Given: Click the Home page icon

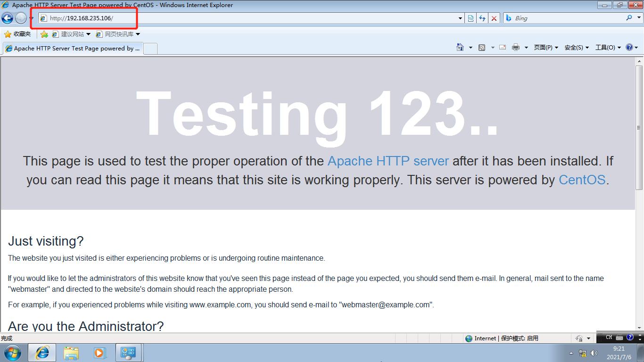Looking at the screenshot, I should pyautogui.click(x=460, y=47).
